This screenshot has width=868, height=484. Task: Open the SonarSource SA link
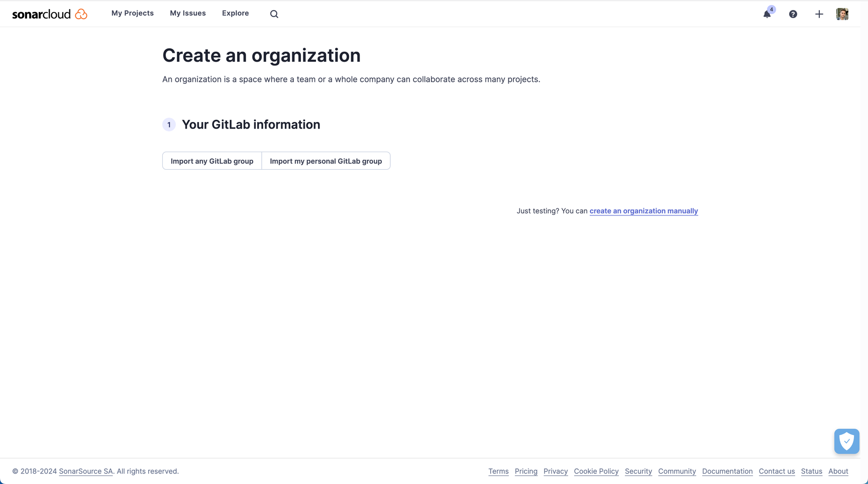tap(85, 471)
